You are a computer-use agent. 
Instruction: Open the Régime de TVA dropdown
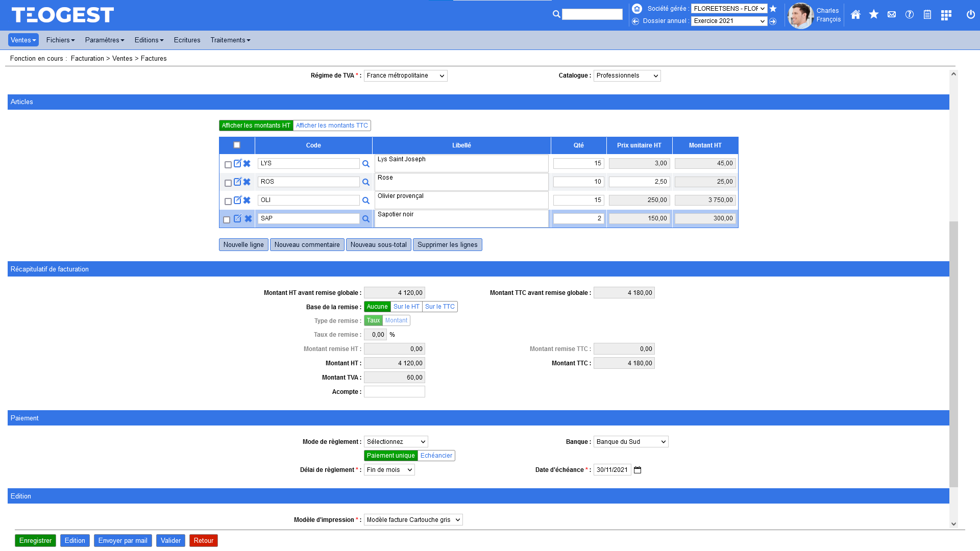click(x=405, y=76)
